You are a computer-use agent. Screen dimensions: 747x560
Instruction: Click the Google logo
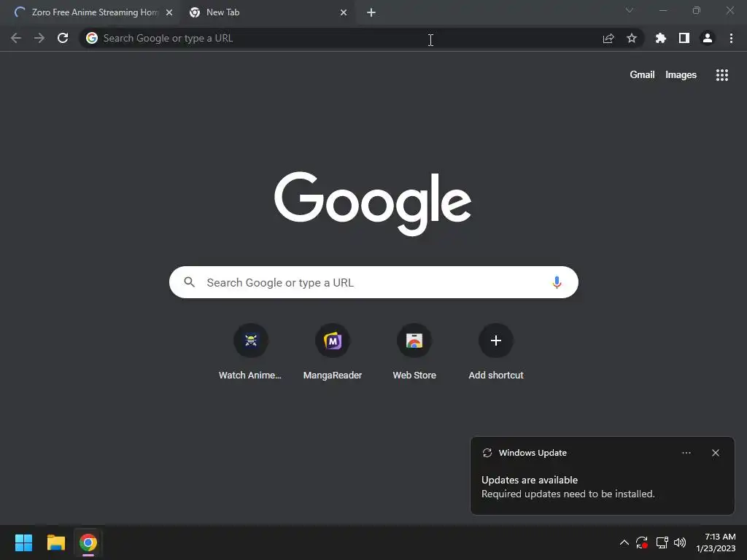pos(373,203)
